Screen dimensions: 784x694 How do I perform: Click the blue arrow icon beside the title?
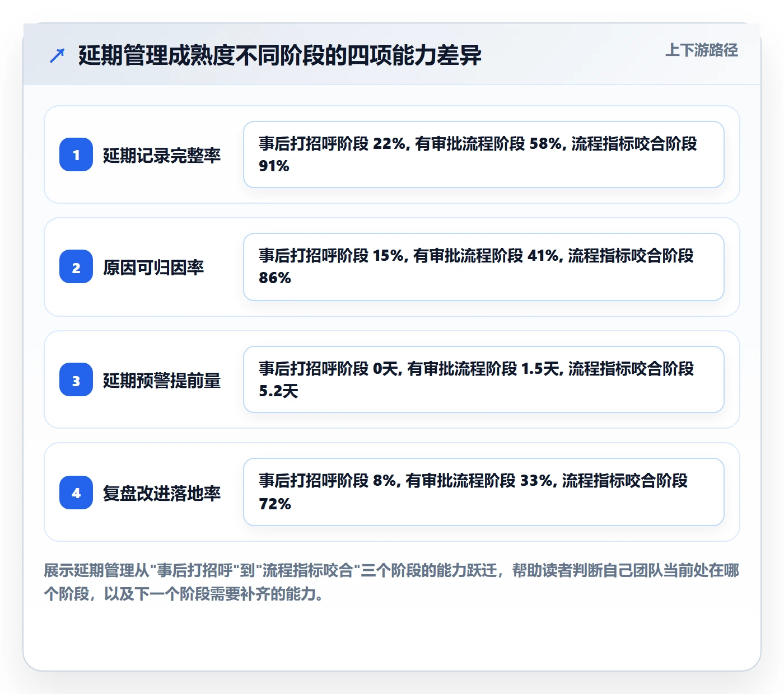(x=57, y=55)
